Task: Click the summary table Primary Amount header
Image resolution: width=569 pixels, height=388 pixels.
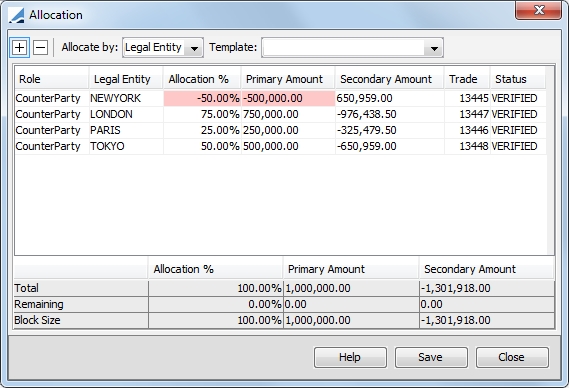Action: tap(351, 269)
